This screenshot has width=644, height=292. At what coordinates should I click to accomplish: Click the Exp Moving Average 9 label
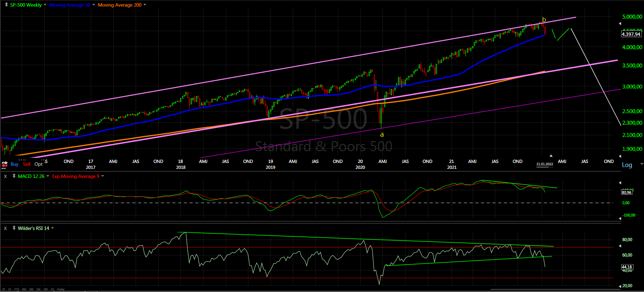pos(76,176)
